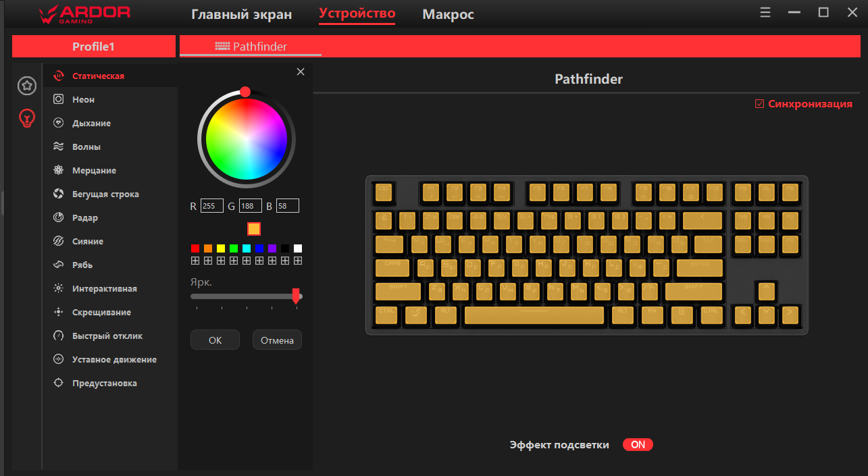Select the Неон lighting effect

coord(83,99)
